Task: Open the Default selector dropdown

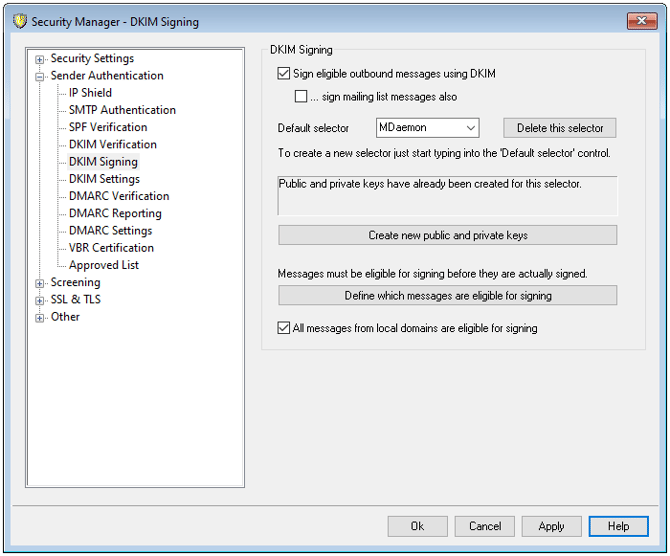Action: [470, 128]
